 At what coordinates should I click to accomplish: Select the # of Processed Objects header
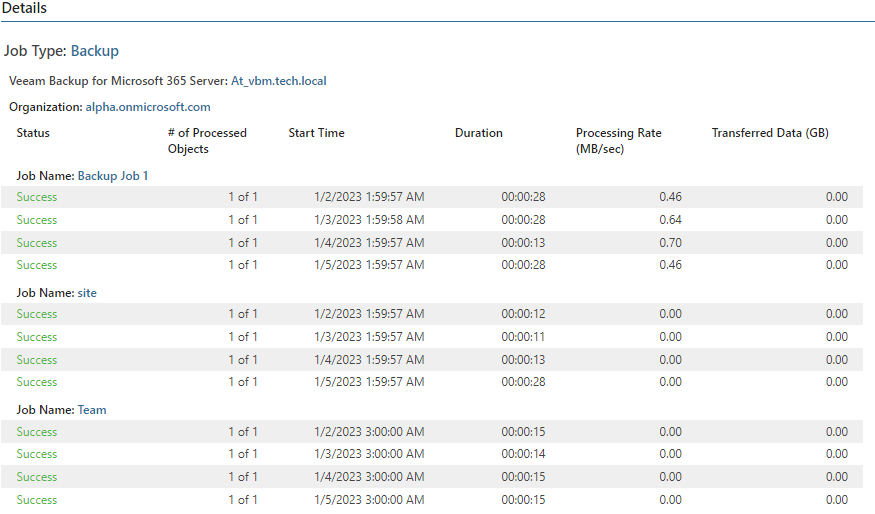[207, 141]
